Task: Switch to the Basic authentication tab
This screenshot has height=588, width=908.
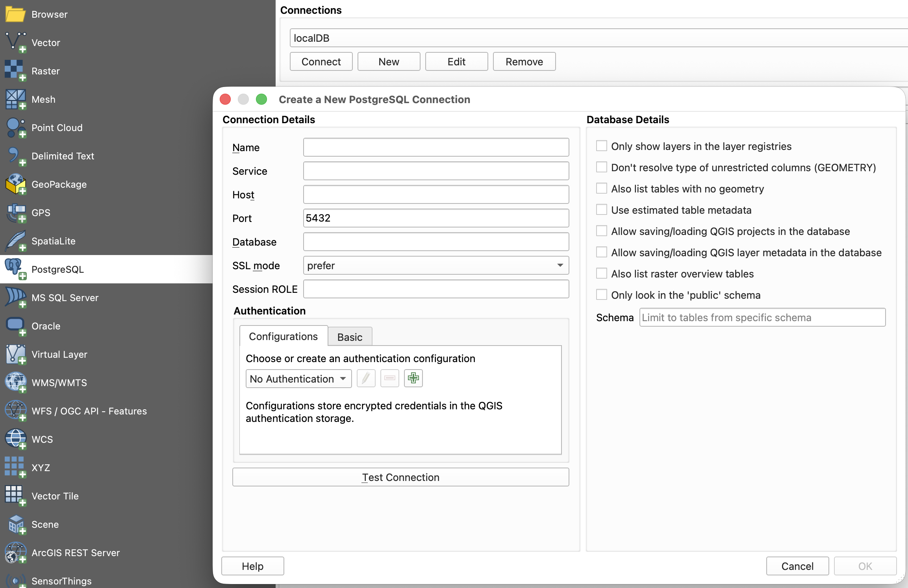Action: [350, 337]
